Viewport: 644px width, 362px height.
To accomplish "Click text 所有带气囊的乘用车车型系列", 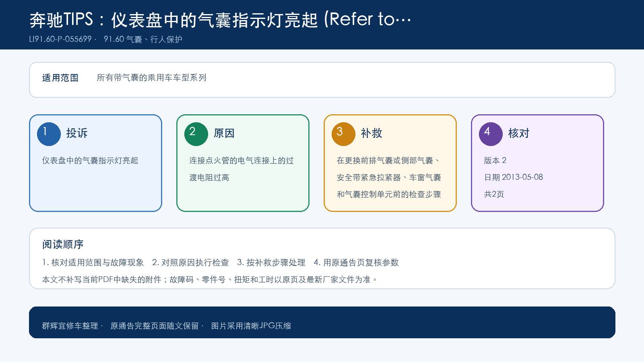I will (151, 78).
